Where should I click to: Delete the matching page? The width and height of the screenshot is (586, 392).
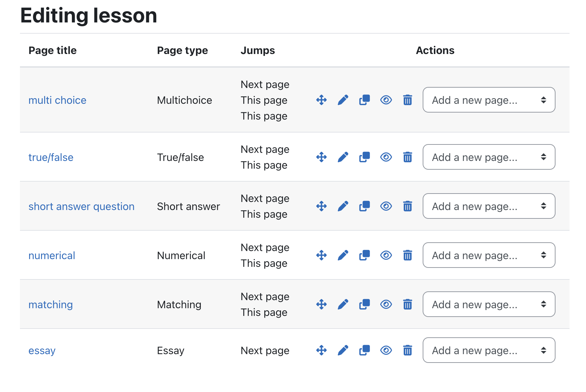pos(408,304)
